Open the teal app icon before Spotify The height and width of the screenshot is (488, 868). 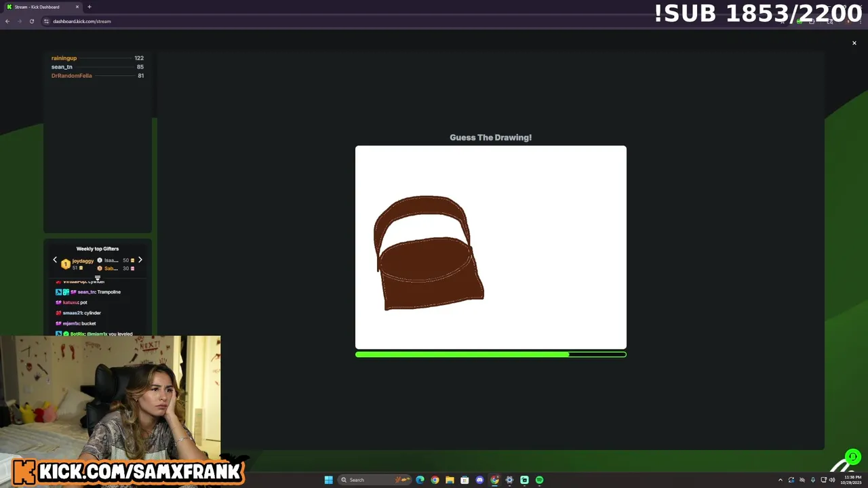(x=524, y=480)
